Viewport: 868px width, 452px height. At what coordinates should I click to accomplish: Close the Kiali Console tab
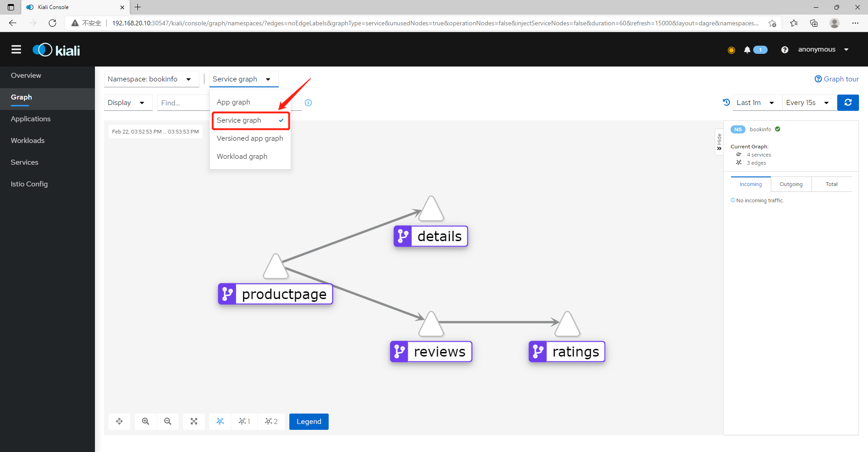coord(122,7)
